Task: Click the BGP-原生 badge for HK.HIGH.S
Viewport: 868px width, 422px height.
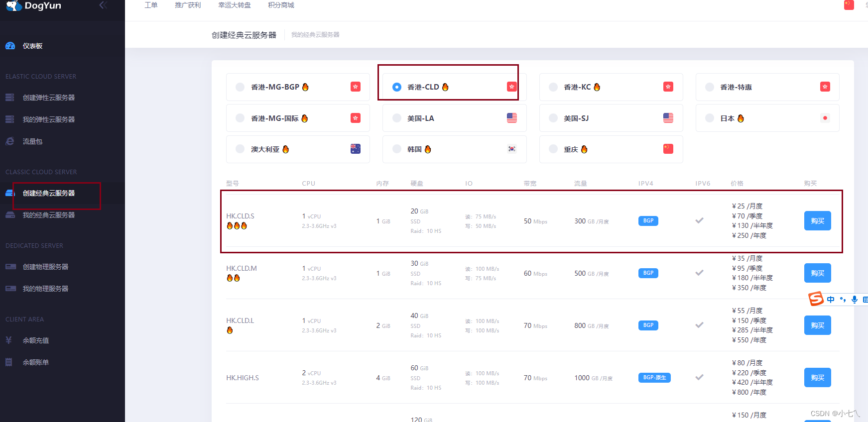Action: (x=654, y=378)
